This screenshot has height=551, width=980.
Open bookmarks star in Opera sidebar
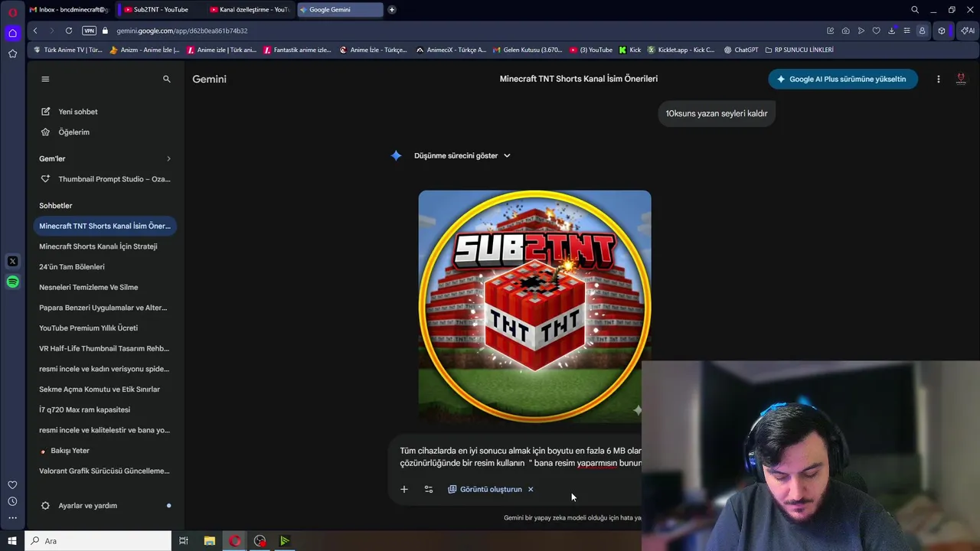tap(12, 54)
